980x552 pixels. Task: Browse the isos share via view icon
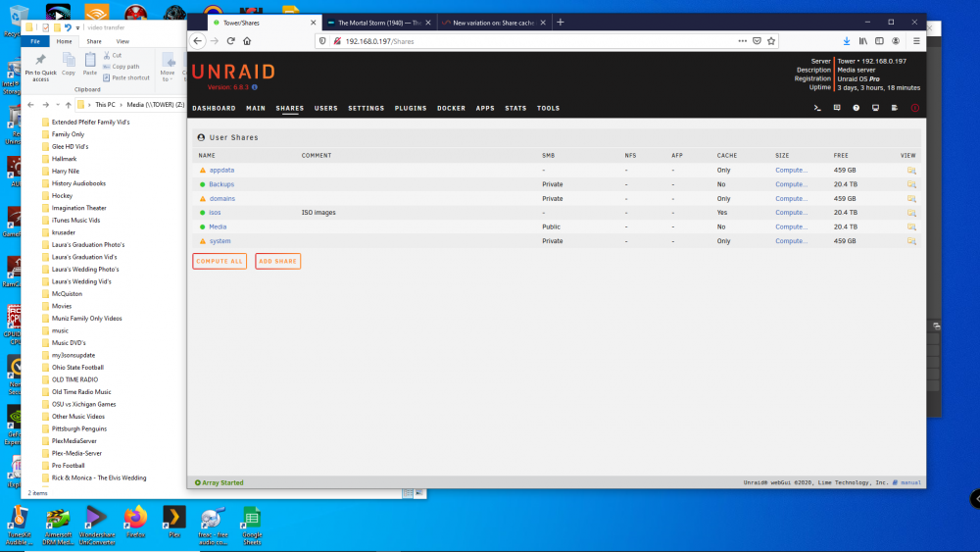click(911, 213)
